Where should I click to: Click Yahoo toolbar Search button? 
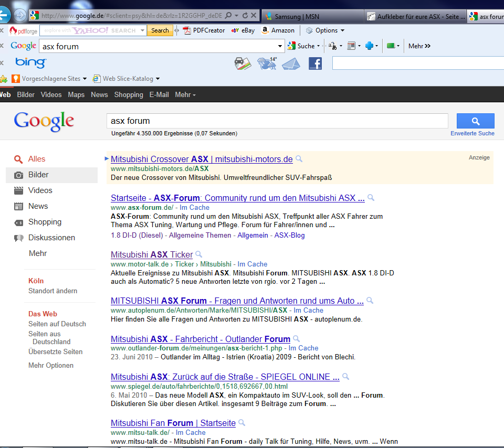pyautogui.click(x=160, y=30)
